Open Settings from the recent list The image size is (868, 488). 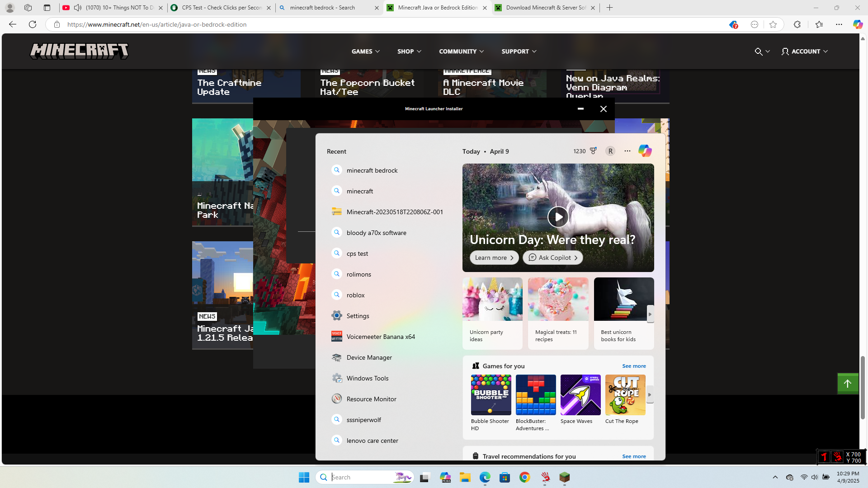[389, 316]
